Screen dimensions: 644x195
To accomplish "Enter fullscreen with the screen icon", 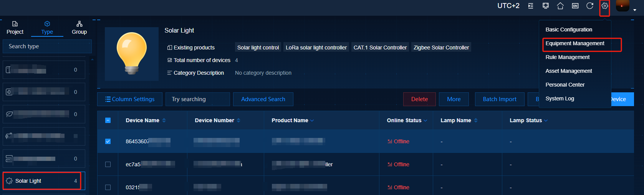I will click(x=545, y=6).
